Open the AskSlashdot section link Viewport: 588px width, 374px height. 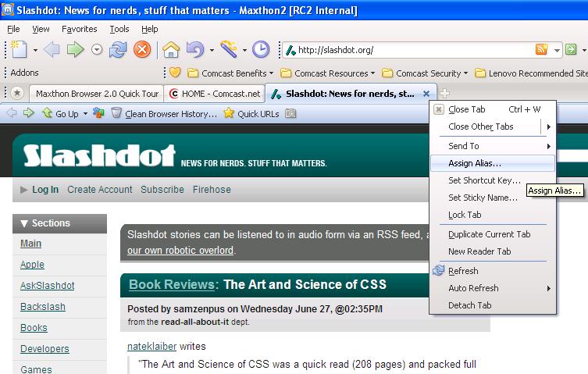click(48, 286)
